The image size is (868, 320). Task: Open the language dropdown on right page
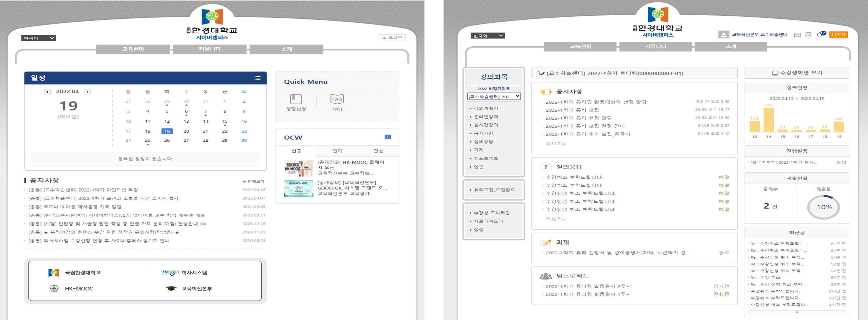(x=487, y=36)
